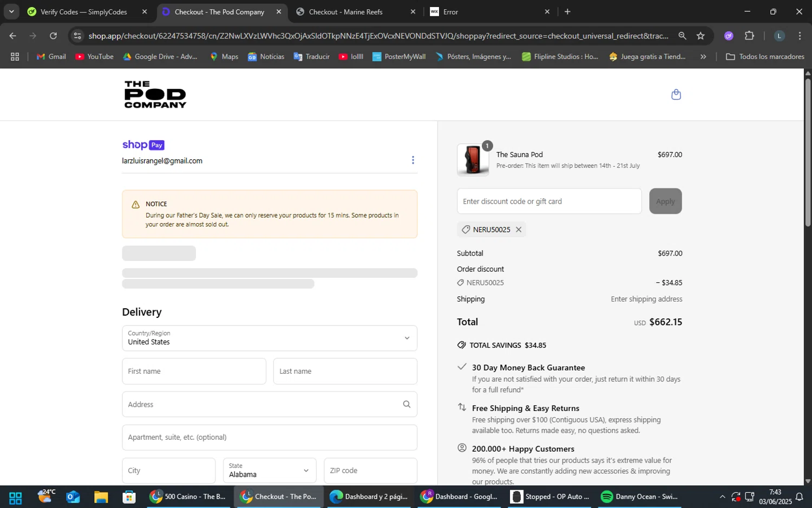Remove the NERU50025 discount code

(x=519, y=230)
